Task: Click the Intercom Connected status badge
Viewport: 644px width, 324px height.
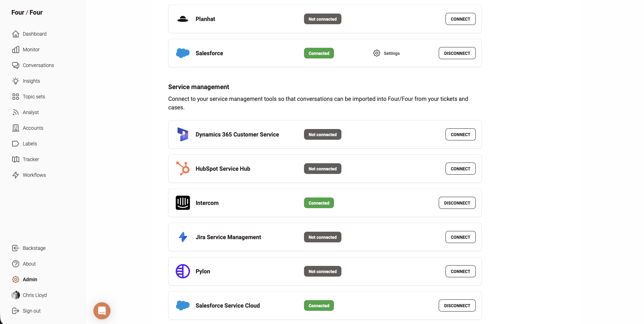Action: (319, 203)
